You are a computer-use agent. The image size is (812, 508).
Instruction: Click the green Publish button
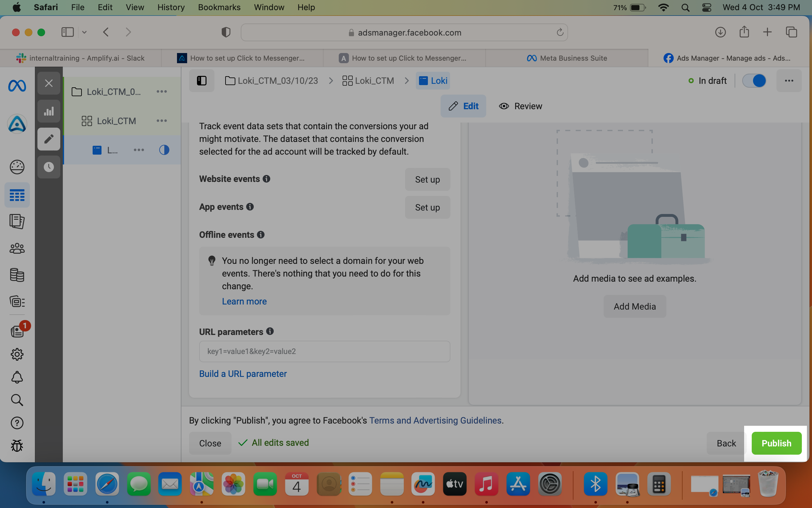tap(776, 443)
